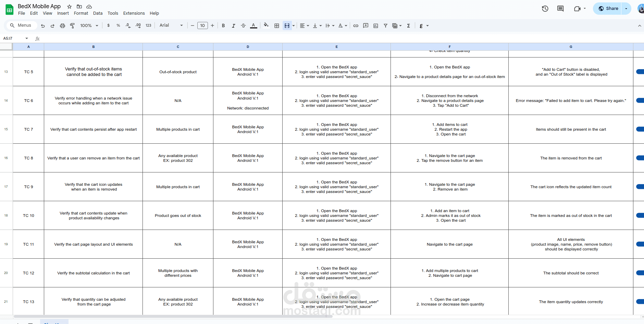The image size is (644, 324).
Task: Open the Extensions menu
Action: tap(134, 13)
